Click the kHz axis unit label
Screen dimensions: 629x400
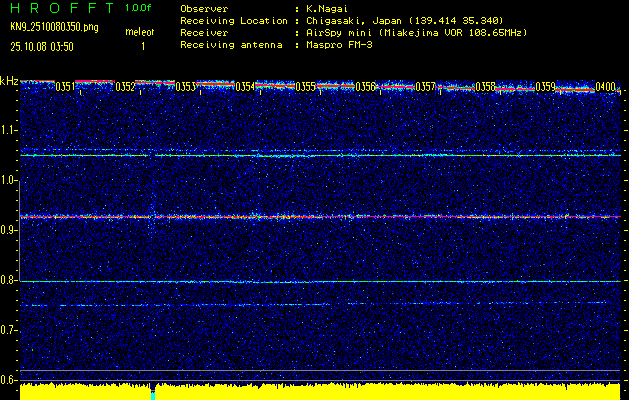9,81
